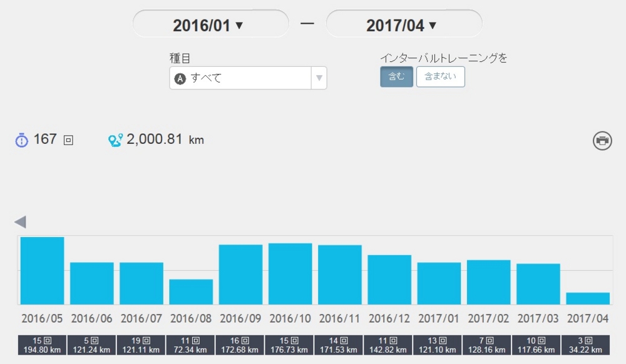Click the 2016/12 bar in the chart
This screenshot has height=364, width=626.
point(389,280)
